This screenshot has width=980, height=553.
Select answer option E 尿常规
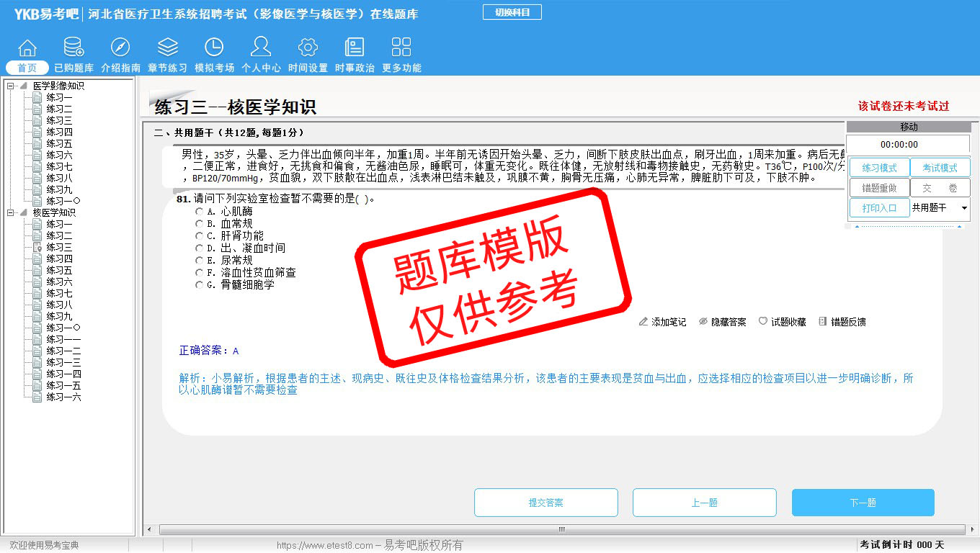click(200, 261)
